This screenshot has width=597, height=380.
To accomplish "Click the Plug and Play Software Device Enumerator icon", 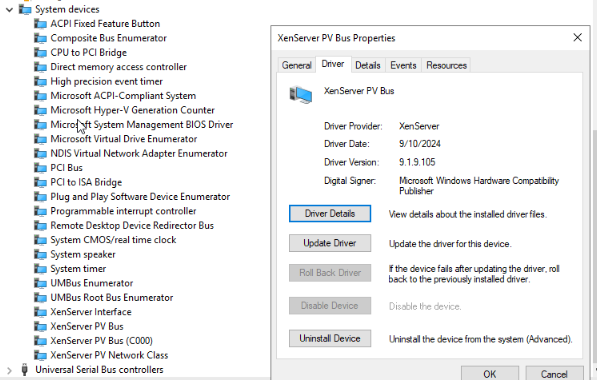I will point(40,196).
